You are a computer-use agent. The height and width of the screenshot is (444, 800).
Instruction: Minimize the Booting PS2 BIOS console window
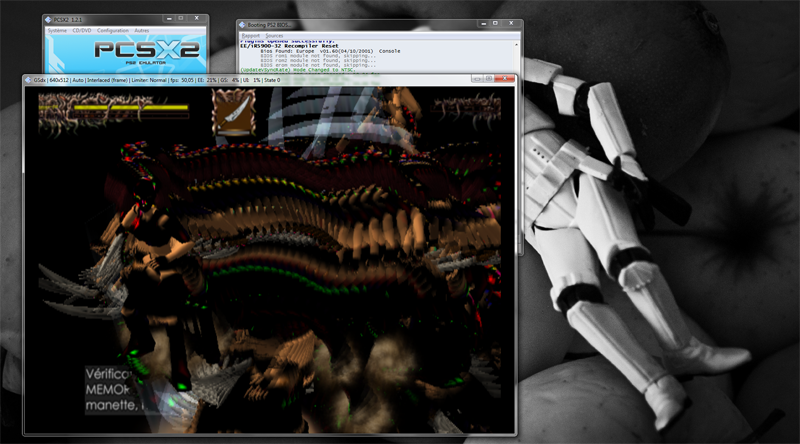(x=484, y=23)
